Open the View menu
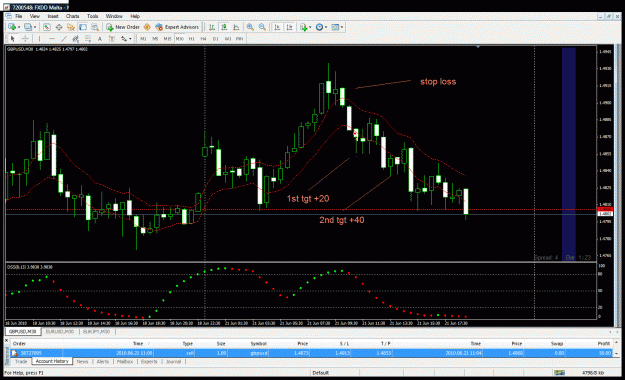 [x=35, y=16]
